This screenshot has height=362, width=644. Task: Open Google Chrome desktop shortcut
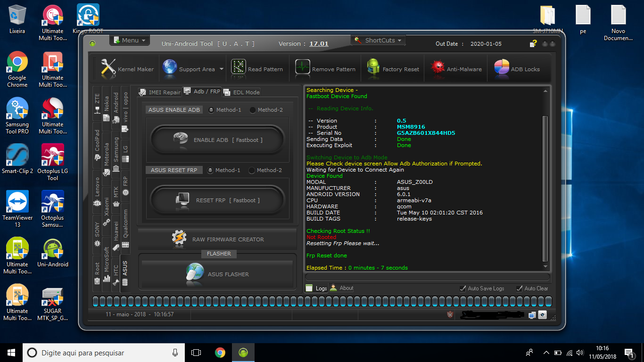tap(17, 69)
